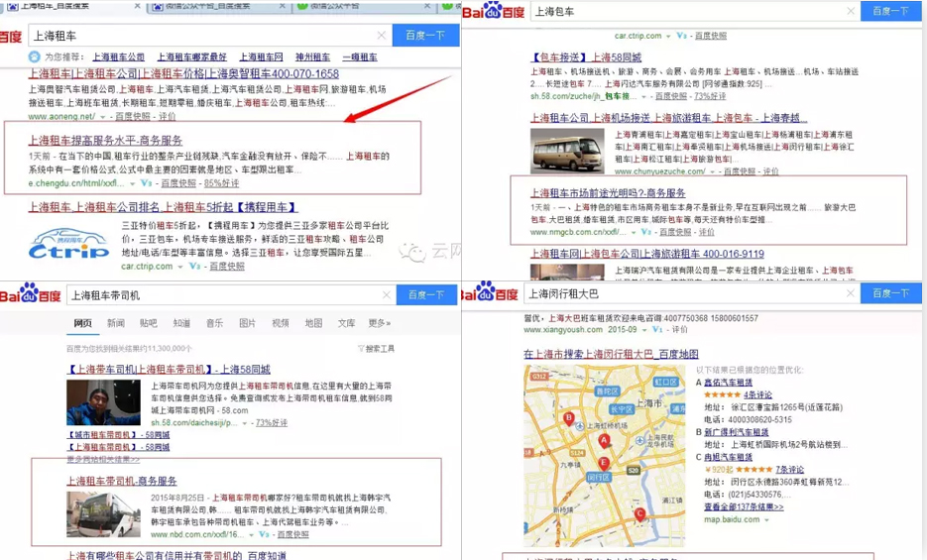927x560 pixels.
Task: Open the 更多» search category menu
Action: point(380,322)
